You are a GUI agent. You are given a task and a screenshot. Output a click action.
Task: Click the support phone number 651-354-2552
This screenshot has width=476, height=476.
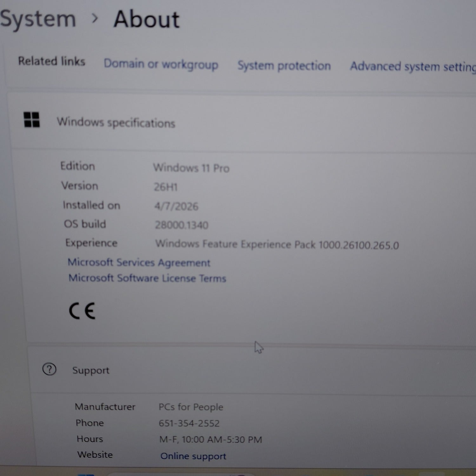click(x=189, y=423)
